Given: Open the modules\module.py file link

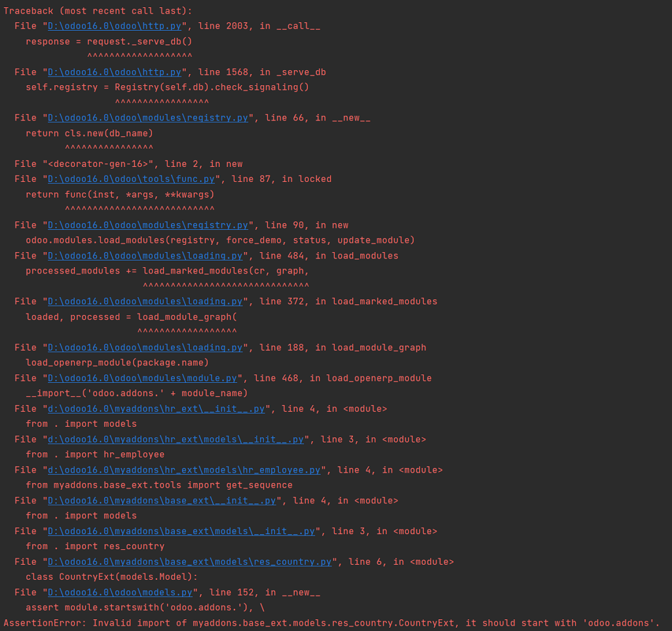Looking at the screenshot, I should click(142, 378).
